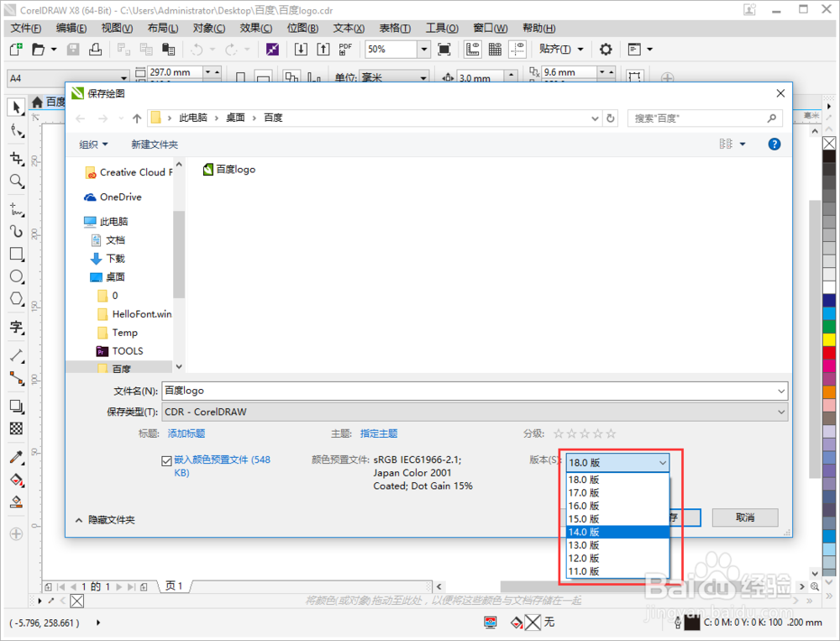Screen dimensions: 840x641
Task: Select the Artistic Media tool
Action: pos(16,231)
